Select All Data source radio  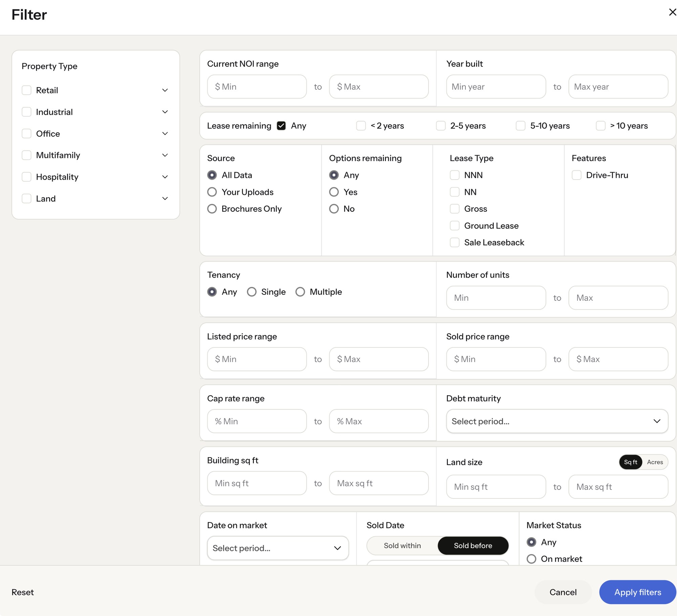point(212,175)
